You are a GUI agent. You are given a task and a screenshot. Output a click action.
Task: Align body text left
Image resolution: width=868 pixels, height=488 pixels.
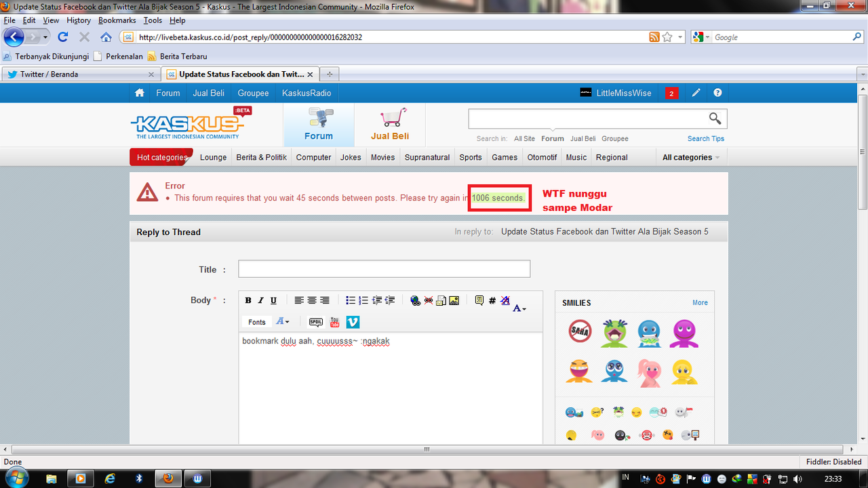pyautogui.click(x=299, y=301)
